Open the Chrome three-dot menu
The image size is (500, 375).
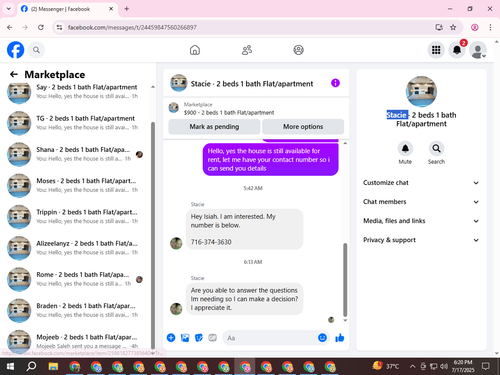point(490,27)
